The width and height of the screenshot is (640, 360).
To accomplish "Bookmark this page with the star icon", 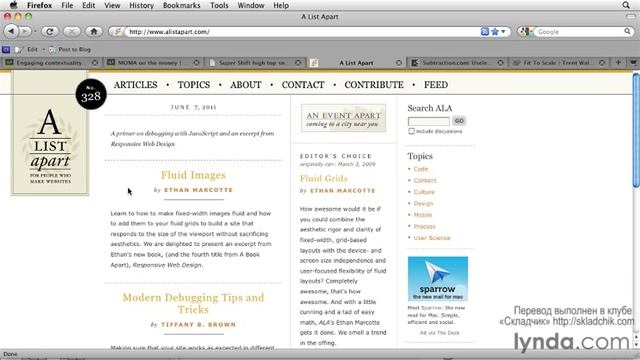I will 495,31.
